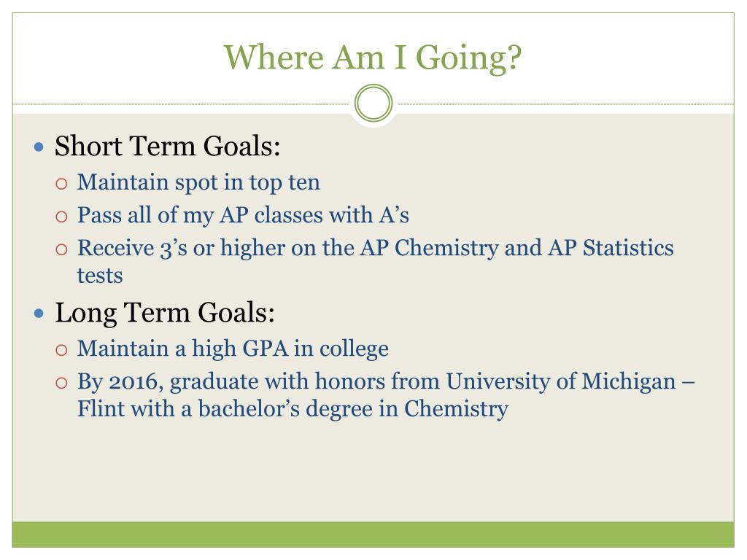Image resolution: width=747 pixels, height=560 pixels.
Task: Click the red circle bullet before 'By 2016, graduate'
Action: 61,383
